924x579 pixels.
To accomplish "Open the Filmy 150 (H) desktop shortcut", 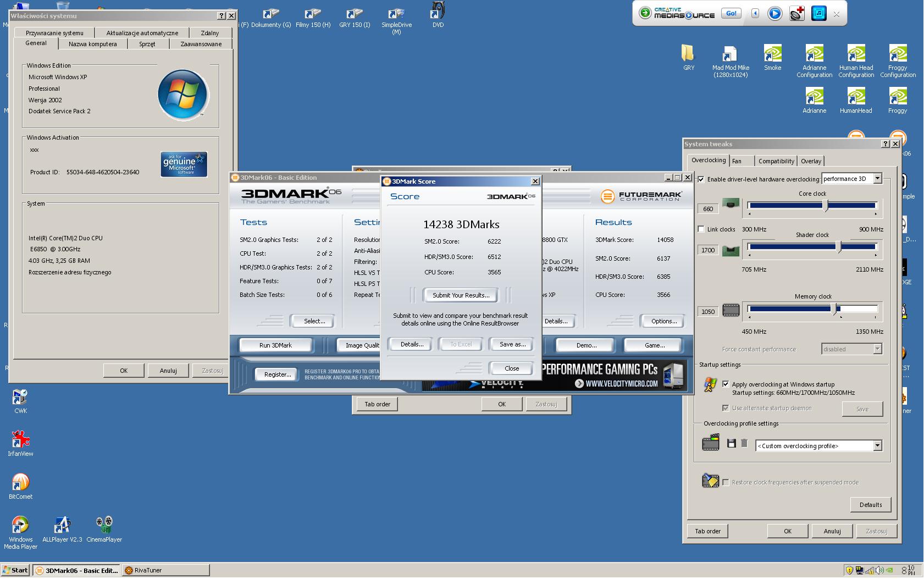I will pyautogui.click(x=313, y=18).
